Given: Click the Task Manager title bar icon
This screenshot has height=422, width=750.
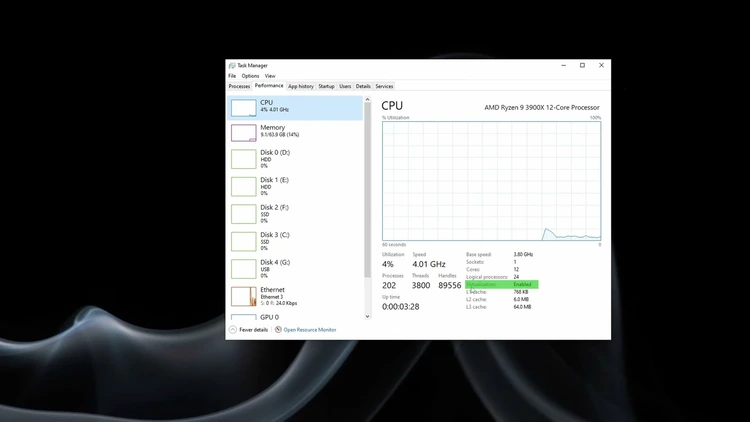Looking at the screenshot, I should [232, 66].
